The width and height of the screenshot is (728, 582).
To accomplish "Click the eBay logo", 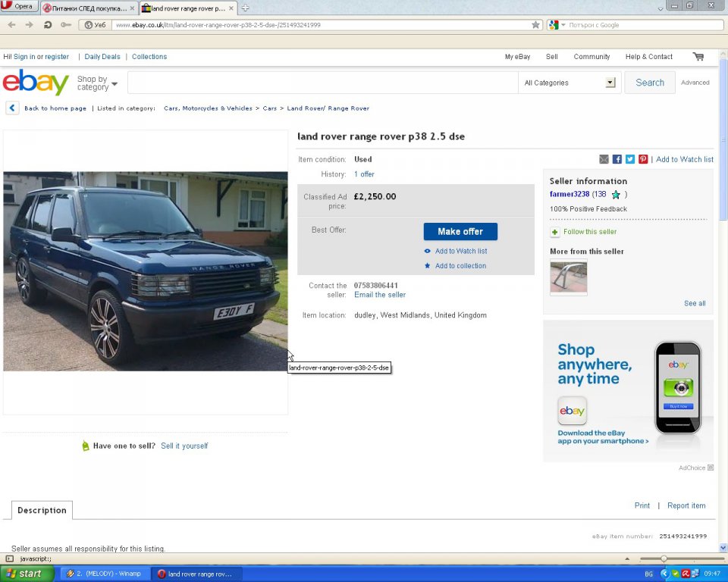I will coord(36,82).
